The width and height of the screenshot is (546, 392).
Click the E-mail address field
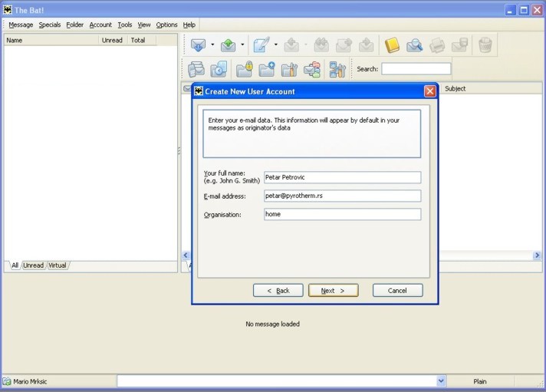click(x=342, y=196)
